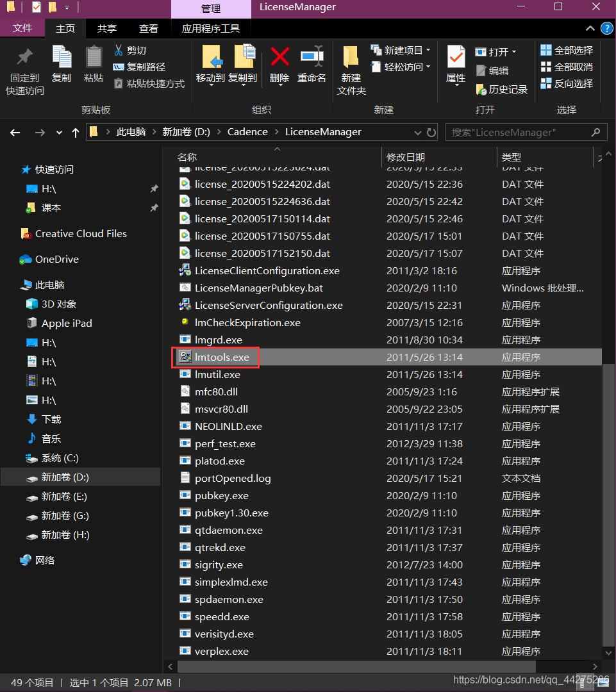Open New Item (新建项目) dropdown
Screen dimensions: 616x692
coord(401,50)
